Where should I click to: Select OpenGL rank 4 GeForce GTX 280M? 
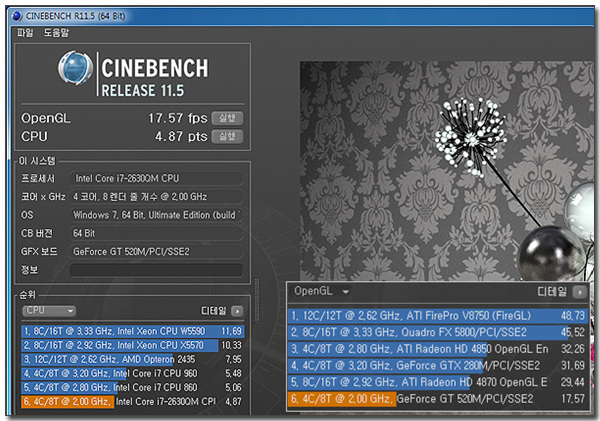[x=438, y=366]
